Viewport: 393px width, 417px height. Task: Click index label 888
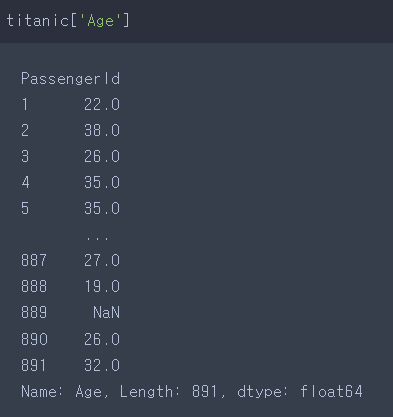click(34, 286)
